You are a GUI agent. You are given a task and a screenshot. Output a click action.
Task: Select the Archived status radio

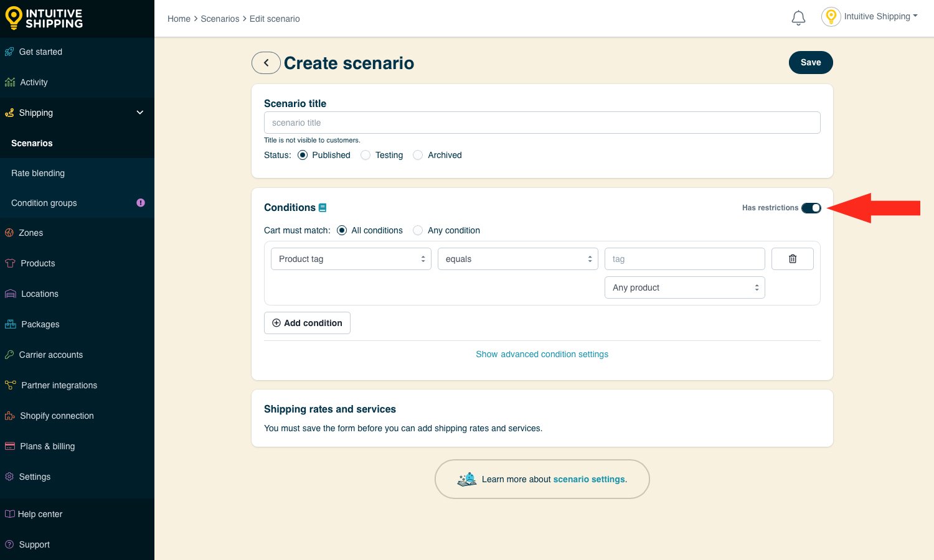click(418, 155)
